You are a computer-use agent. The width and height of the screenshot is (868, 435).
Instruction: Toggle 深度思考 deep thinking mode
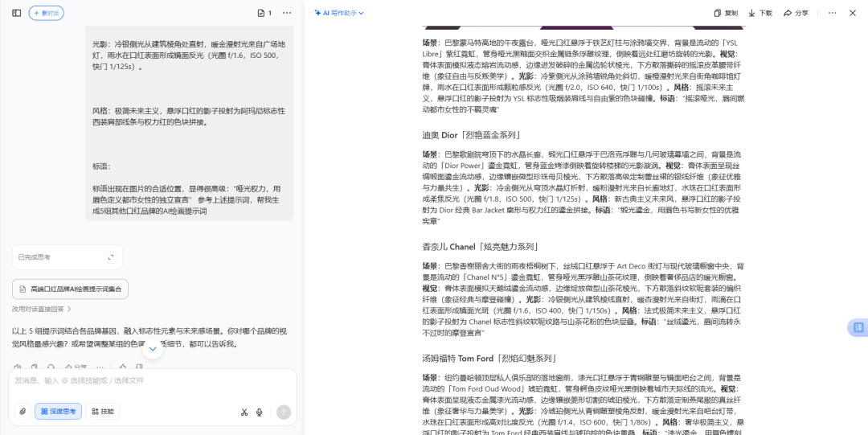[x=58, y=411]
